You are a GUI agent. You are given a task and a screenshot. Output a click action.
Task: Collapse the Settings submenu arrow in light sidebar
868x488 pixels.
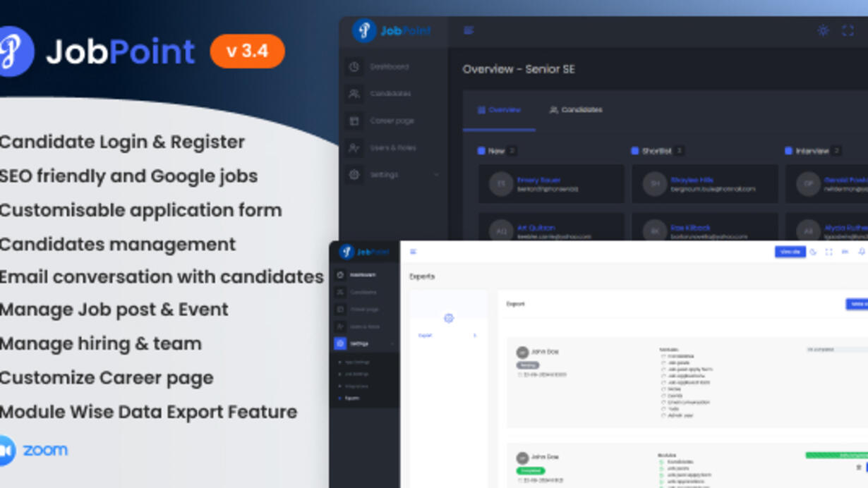tap(392, 344)
